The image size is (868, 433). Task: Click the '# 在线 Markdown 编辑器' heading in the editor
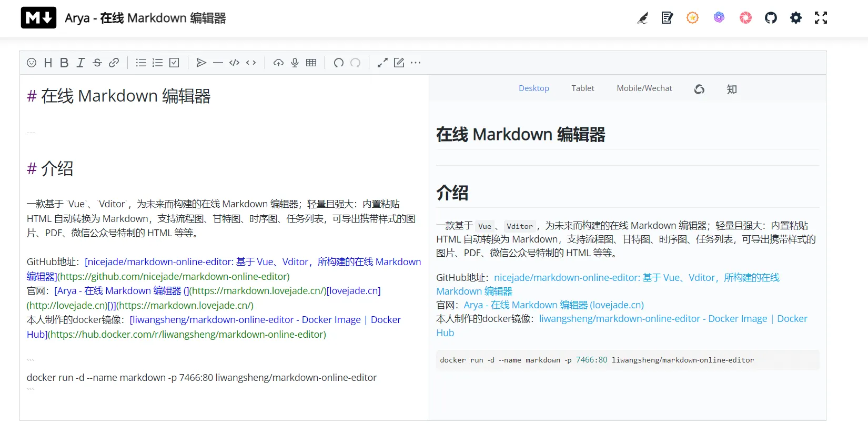tap(119, 96)
